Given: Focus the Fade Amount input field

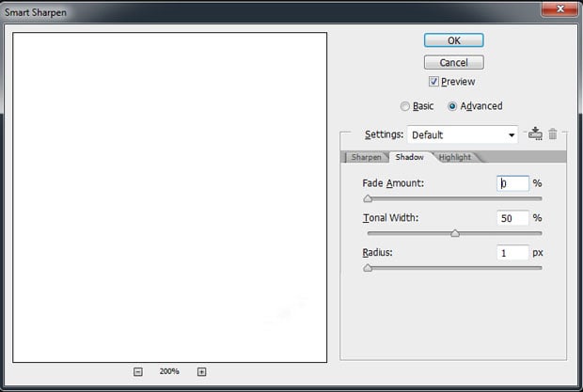Looking at the screenshot, I should pos(512,183).
